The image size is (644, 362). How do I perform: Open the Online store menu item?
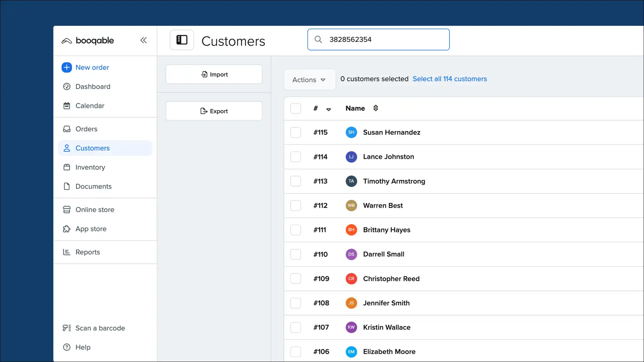pos(94,209)
